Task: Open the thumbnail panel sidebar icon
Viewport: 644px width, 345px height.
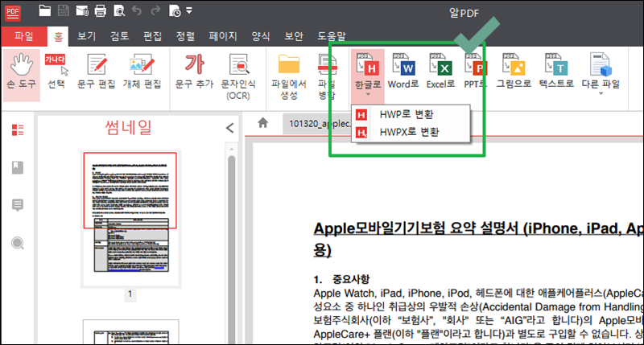Action: 18,130
